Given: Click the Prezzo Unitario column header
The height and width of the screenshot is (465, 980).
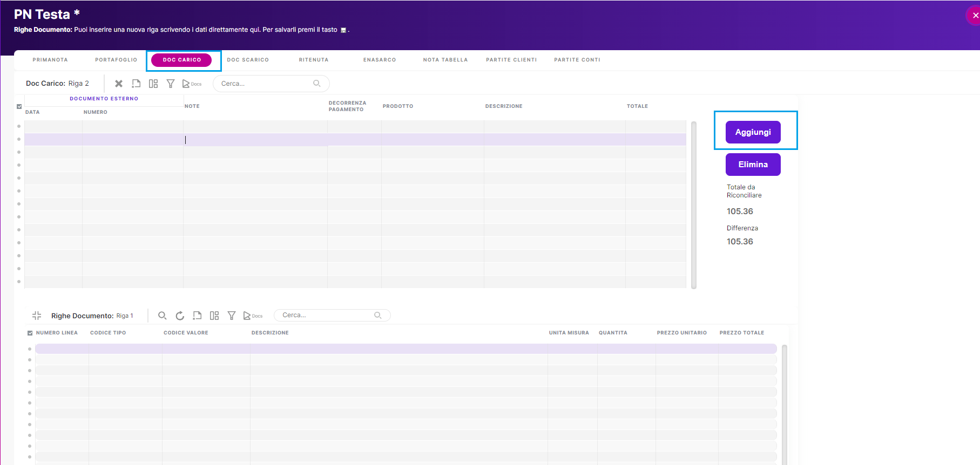Looking at the screenshot, I should tap(682, 333).
